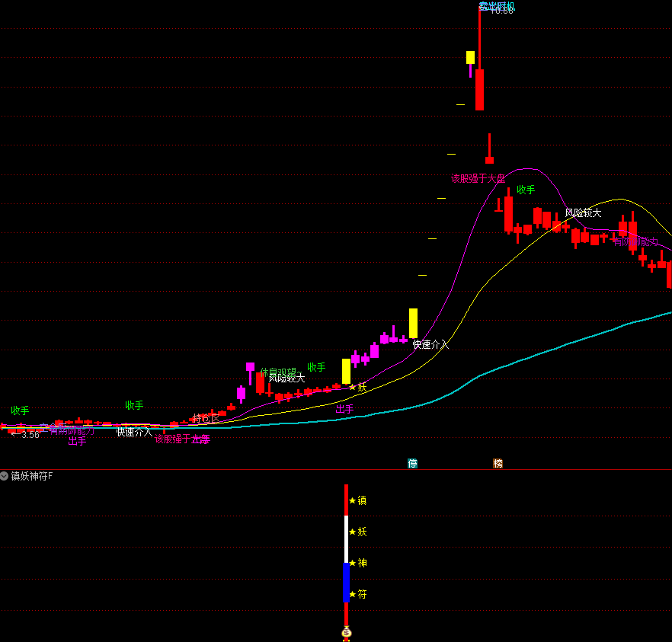Click the blue segment of the indicator bar

(346, 583)
